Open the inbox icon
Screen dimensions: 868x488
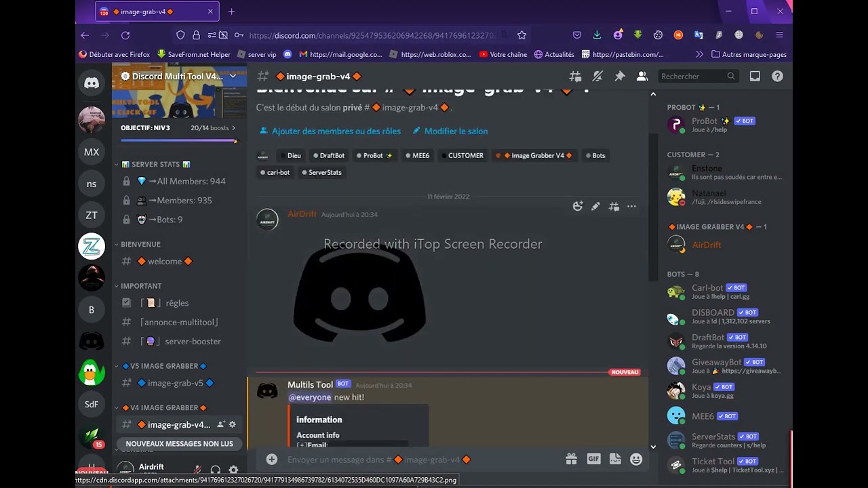755,77
